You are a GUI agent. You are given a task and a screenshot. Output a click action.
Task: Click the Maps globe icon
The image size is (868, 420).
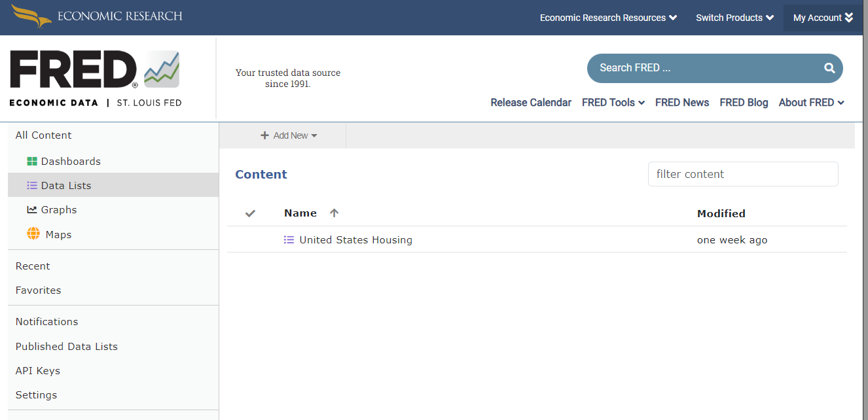point(33,234)
